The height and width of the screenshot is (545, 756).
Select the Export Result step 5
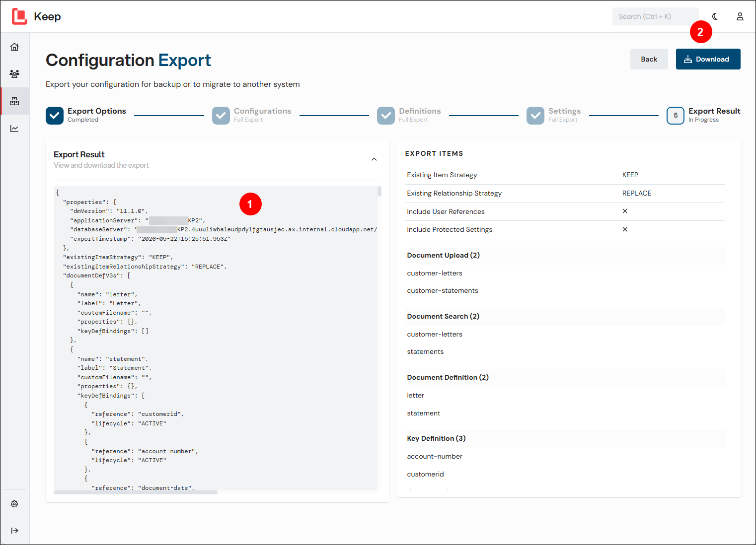(x=703, y=115)
